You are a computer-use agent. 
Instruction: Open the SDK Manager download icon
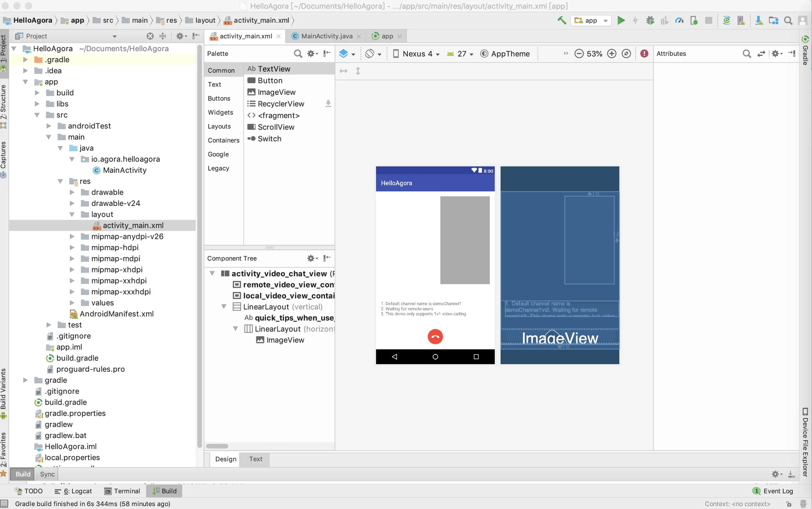[x=759, y=20]
